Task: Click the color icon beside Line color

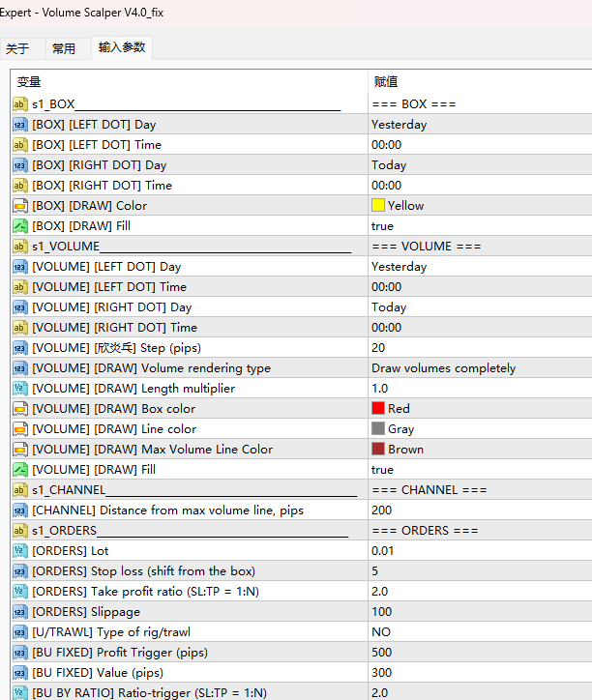Action: click(x=20, y=429)
